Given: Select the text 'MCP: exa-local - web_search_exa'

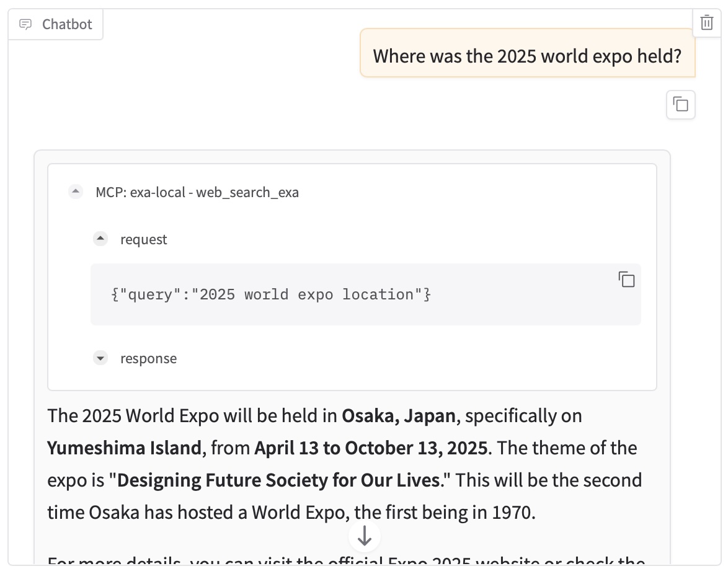Looking at the screenshot, I should click(x=197, y=192).
